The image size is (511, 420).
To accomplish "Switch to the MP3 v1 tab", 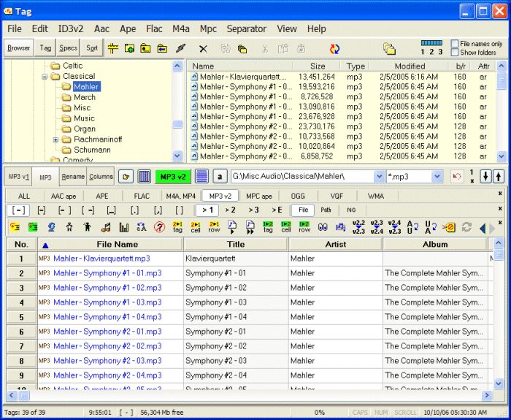I will click(18, 177).
